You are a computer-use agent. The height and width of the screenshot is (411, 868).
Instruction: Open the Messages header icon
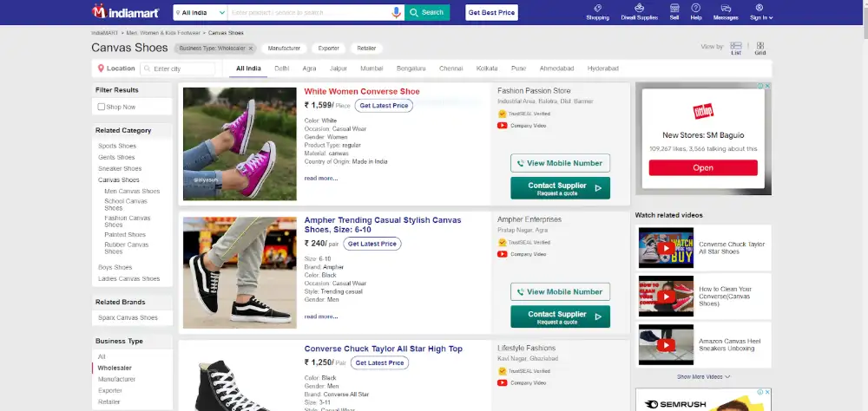726,12
